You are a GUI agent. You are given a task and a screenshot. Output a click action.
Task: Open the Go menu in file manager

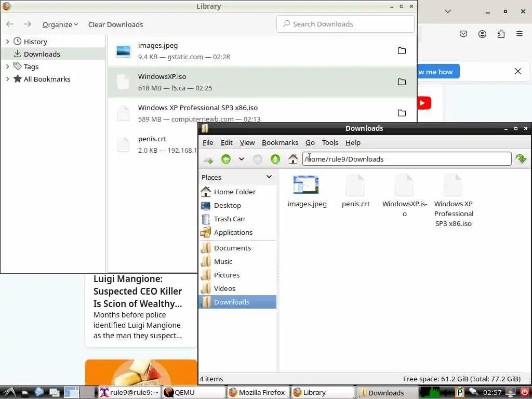(310, 142)
